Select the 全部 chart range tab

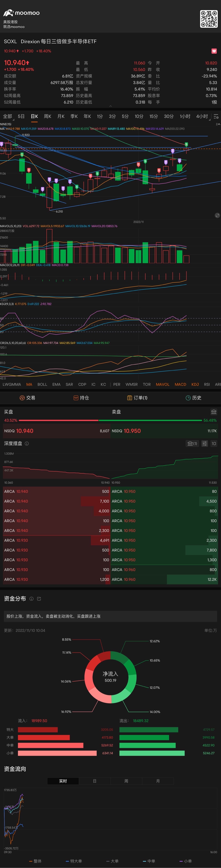[7, 116]
